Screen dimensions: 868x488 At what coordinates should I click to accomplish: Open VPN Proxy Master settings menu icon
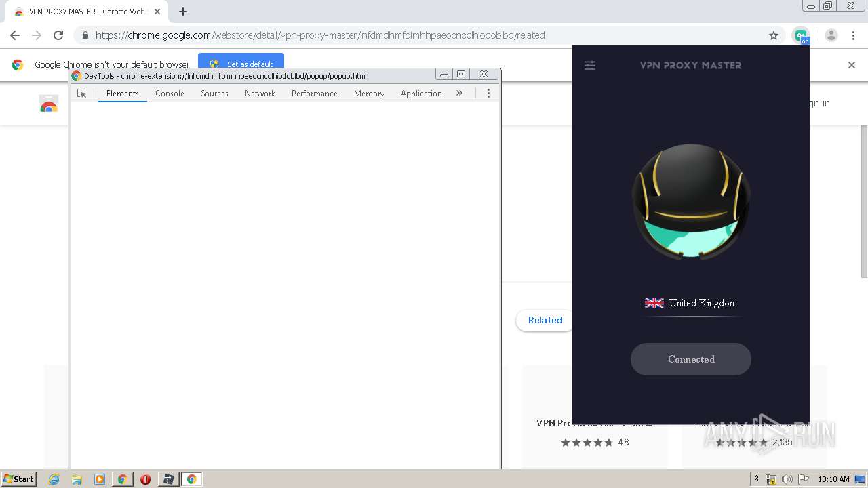click(x=590, y=66)
